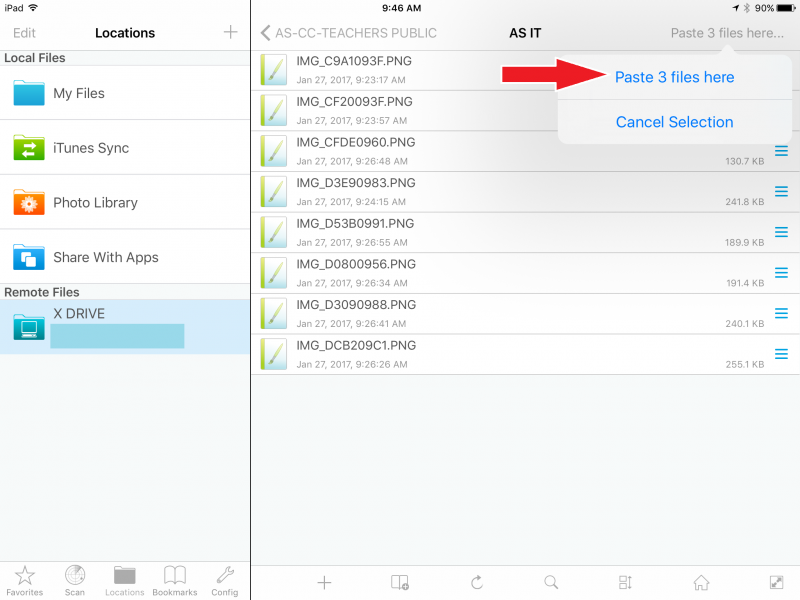This screenshot has height=600, width=800.
Task: Open the Scan tool in the tab bar
Action: 74,580
